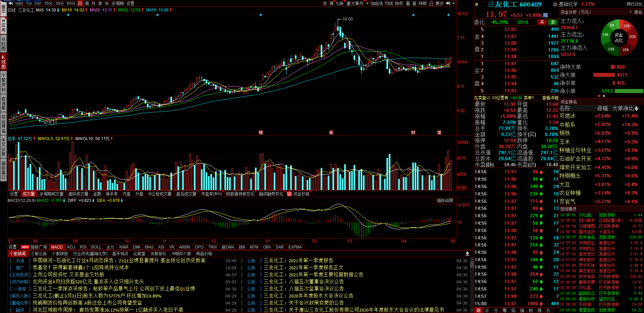Screen dimensions: 644x313
Task: Toggle the 月 monthly period button
Action: pyautogui.click(x=94, y=3)
